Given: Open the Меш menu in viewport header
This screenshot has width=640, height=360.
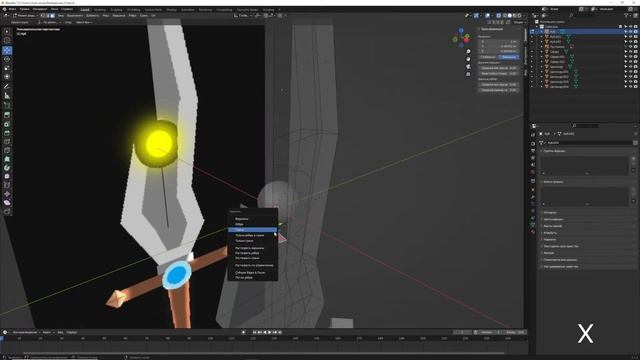Looking at the screenshot, I should pyautogui.click(x=105, y=16).
